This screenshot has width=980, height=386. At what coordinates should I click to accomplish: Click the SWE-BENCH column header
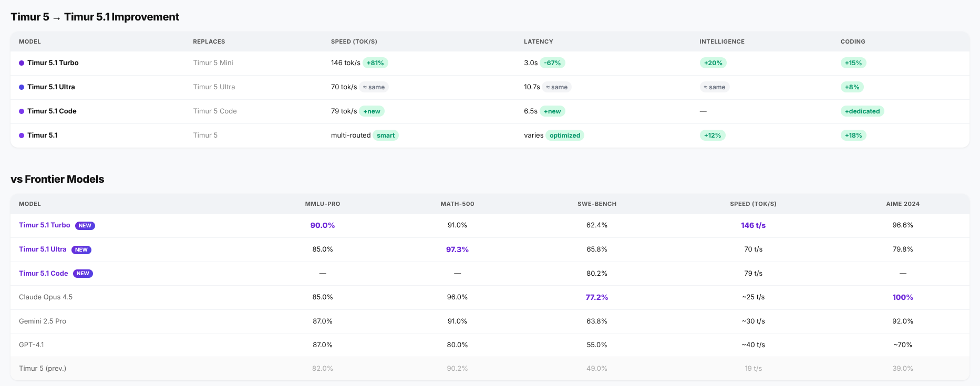coord(597,204)
